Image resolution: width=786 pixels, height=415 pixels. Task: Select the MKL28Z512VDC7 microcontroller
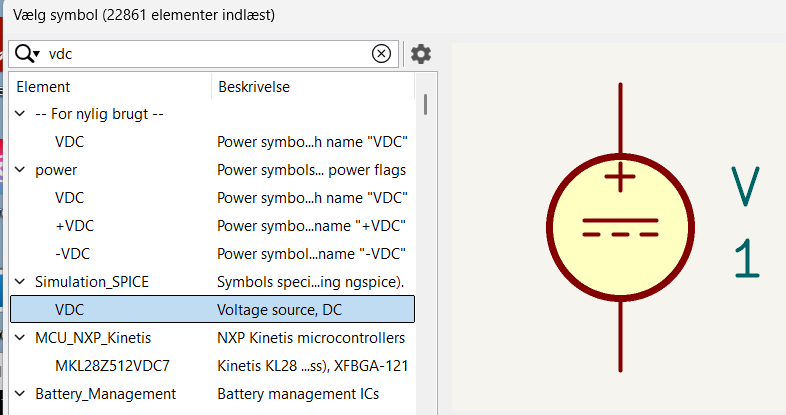(x=213, y=366)
